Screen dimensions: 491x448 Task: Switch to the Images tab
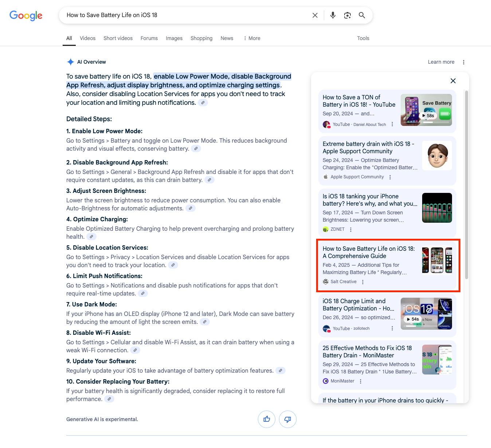pos(174,38)
